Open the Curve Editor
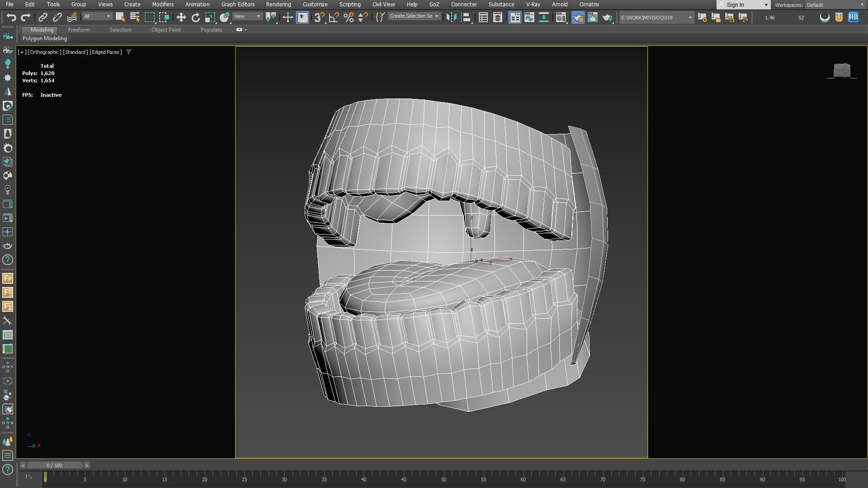The width and height of the screenshot is (868, 488). click(529, 18)
